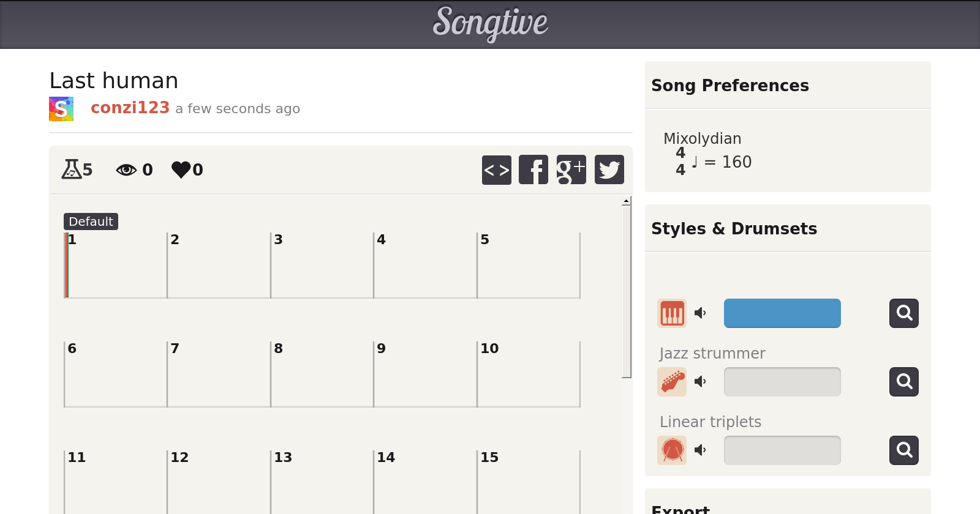Click the embed code icon

(x=496, y=169)
